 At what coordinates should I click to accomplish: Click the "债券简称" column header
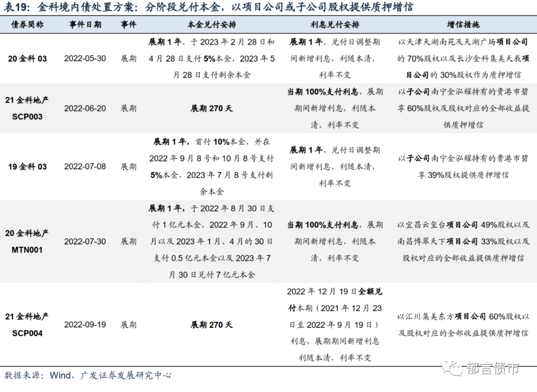(27, 25)
